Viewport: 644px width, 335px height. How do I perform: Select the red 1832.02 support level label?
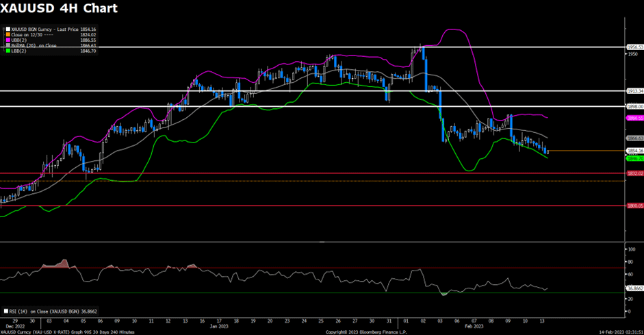coord(634,173)
